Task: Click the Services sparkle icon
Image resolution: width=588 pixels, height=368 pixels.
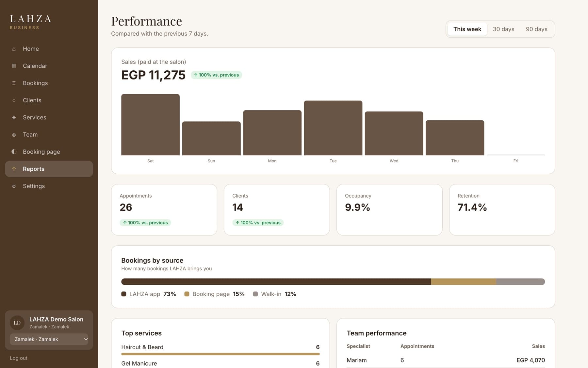Action: [x=14, y=117]
